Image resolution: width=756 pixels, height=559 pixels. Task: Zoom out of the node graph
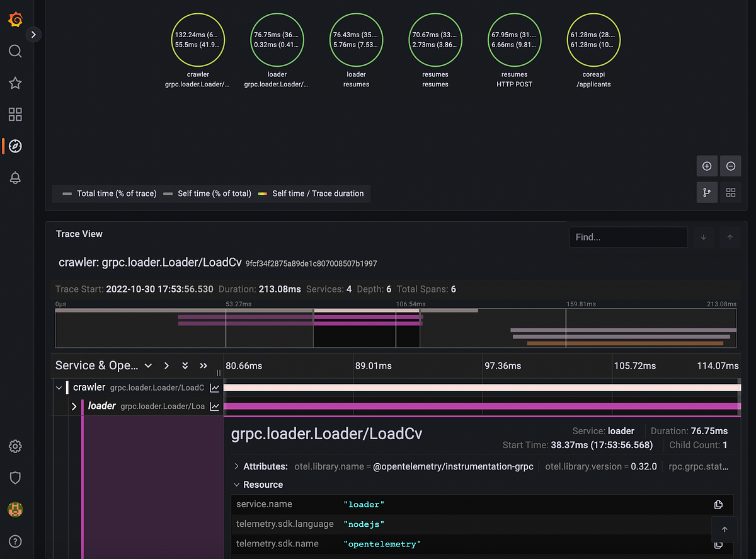pyautogui.click(x=730, y=166)
